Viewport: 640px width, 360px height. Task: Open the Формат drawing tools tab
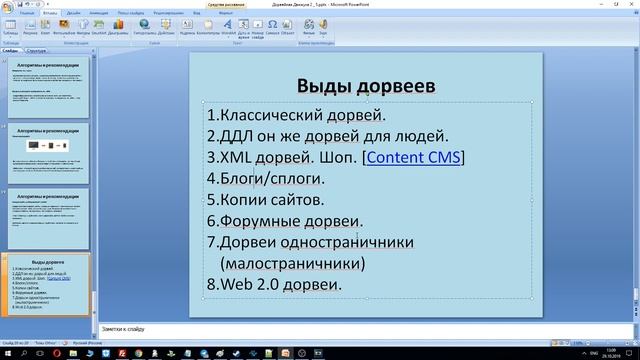coord(226,13)
